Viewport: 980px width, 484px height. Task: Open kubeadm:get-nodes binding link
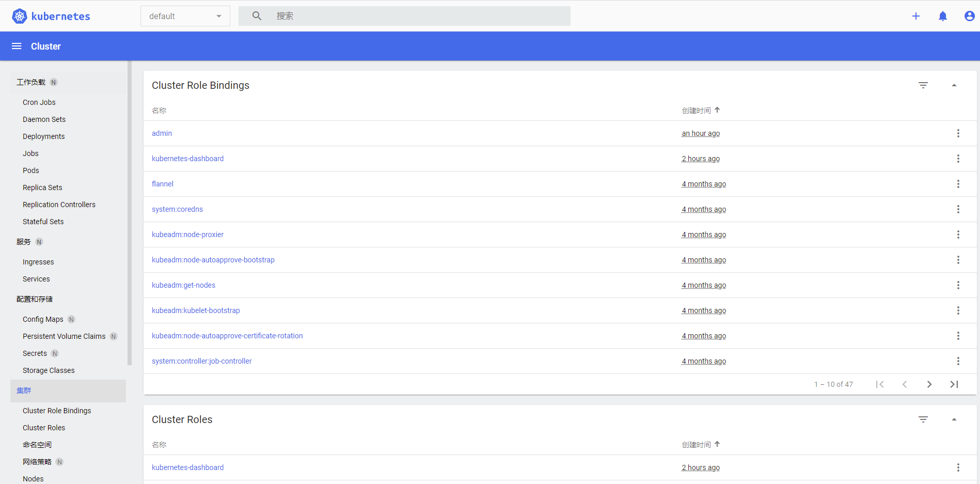pyautogui.click(x=183, y=285)
